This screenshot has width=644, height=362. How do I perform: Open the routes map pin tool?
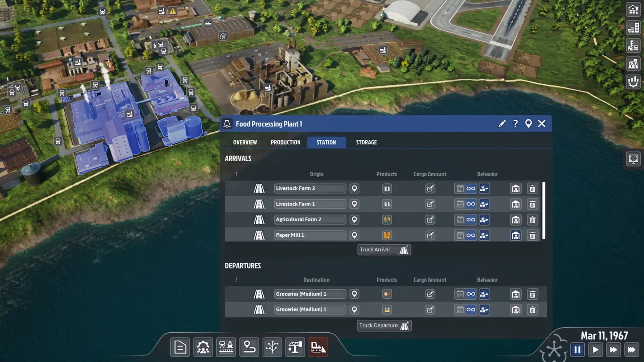pos(249,347)
